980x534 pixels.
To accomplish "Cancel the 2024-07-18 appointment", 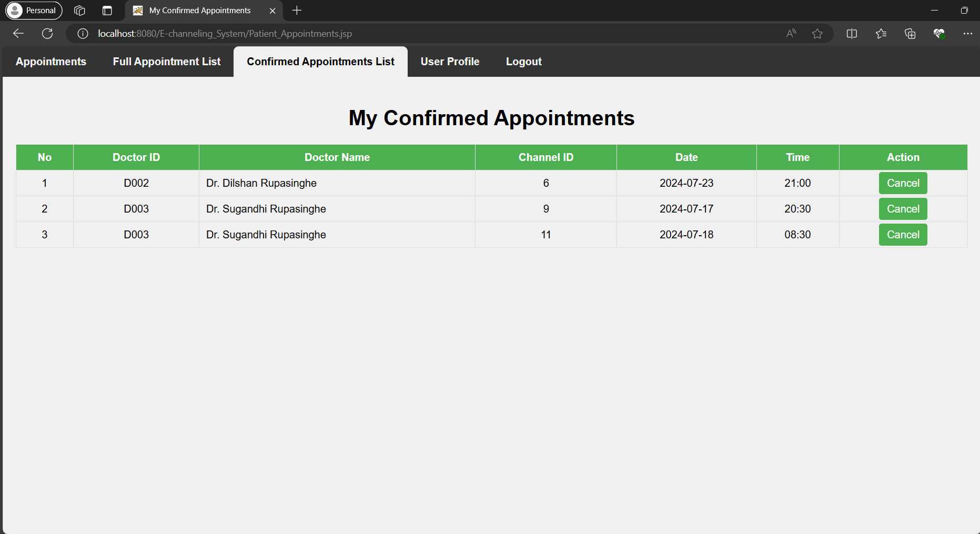I will tap(903, 235).
